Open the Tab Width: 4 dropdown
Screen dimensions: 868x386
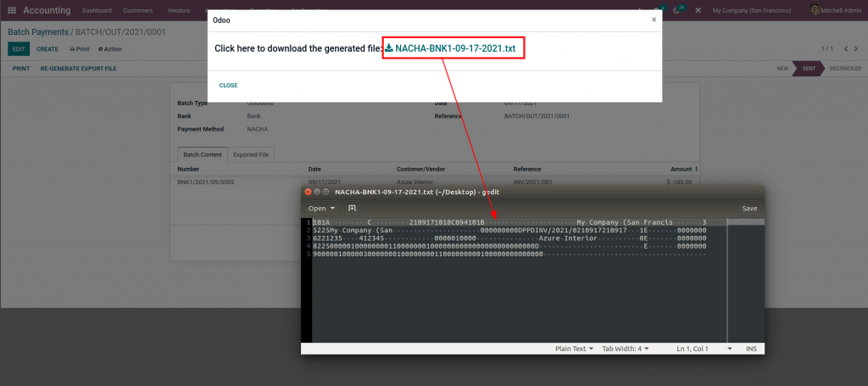[x=626, y=349]
